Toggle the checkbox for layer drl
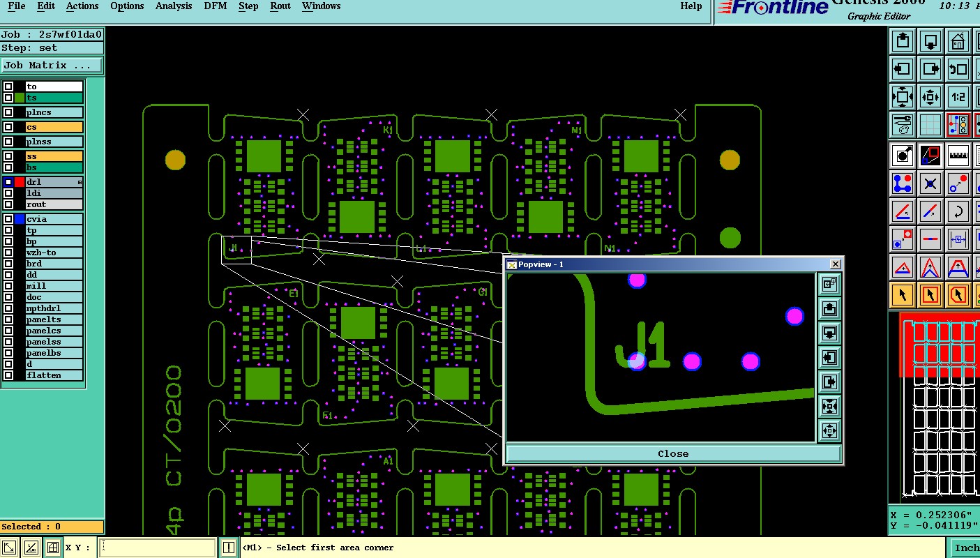This screenshot has height=558, width=980. click(x=8, y=182)
